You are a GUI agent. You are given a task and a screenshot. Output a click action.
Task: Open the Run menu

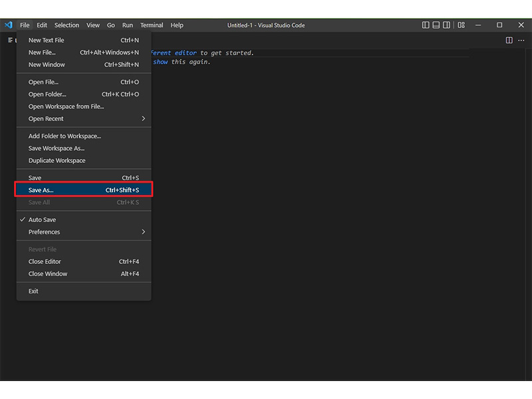coord(128,25)
